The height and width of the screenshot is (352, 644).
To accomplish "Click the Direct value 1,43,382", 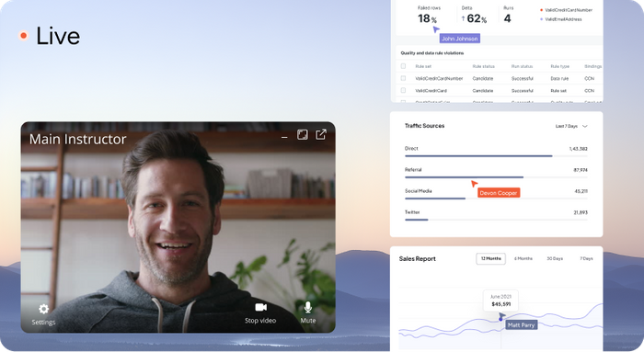I will click(x=579, y=149).
